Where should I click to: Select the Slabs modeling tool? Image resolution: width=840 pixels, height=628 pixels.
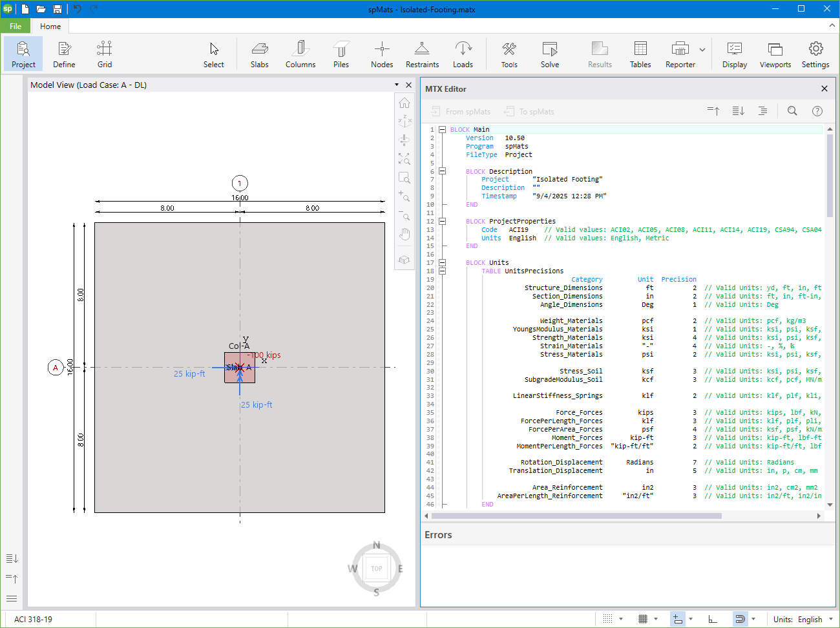260,54
